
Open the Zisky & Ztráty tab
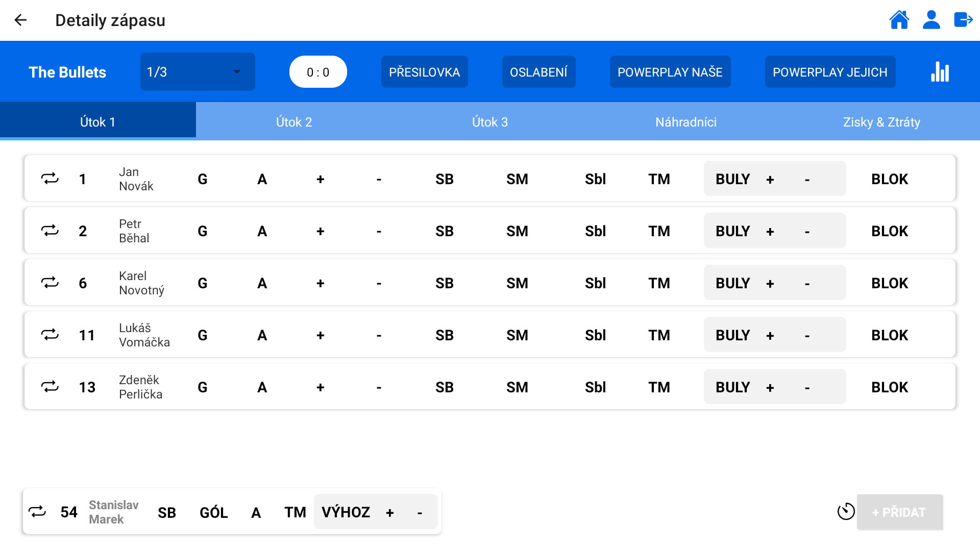coord(881,122)
